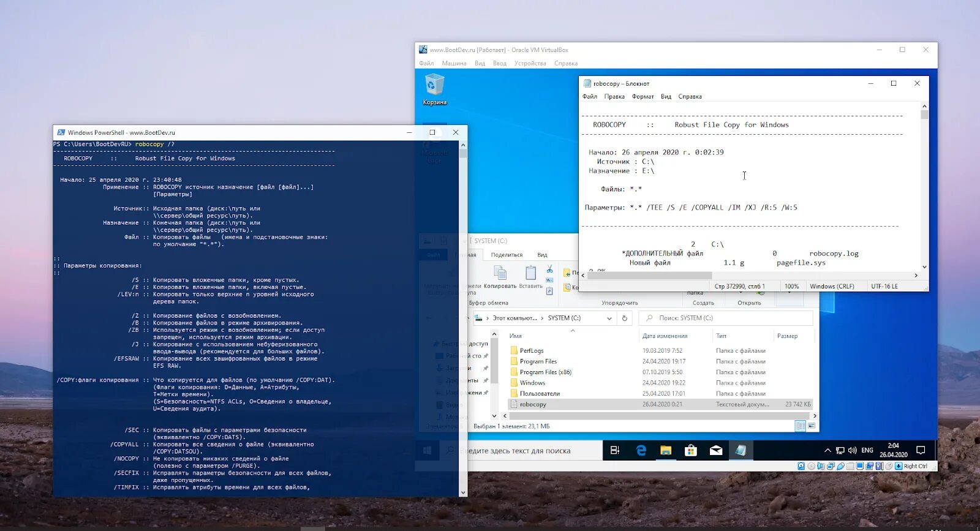Click Notepad vertical scrollbar down arrow
The width and height of the screenshot is (980, 531).
tap(924, 267)
